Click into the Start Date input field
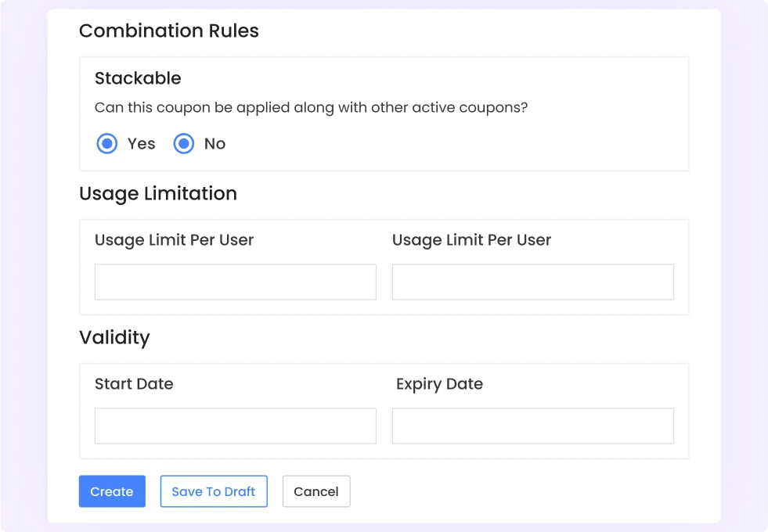Screen dimensions: 768x532 (x=235, y=426)
